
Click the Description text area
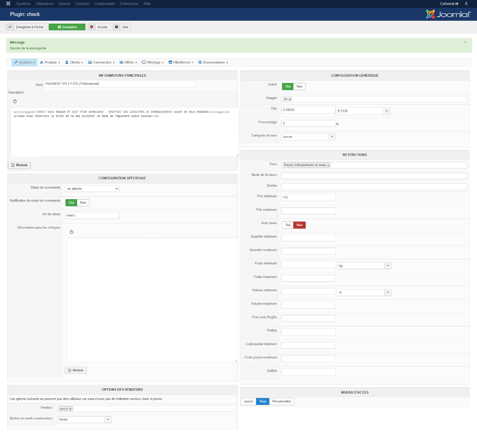tap(125, 132)
